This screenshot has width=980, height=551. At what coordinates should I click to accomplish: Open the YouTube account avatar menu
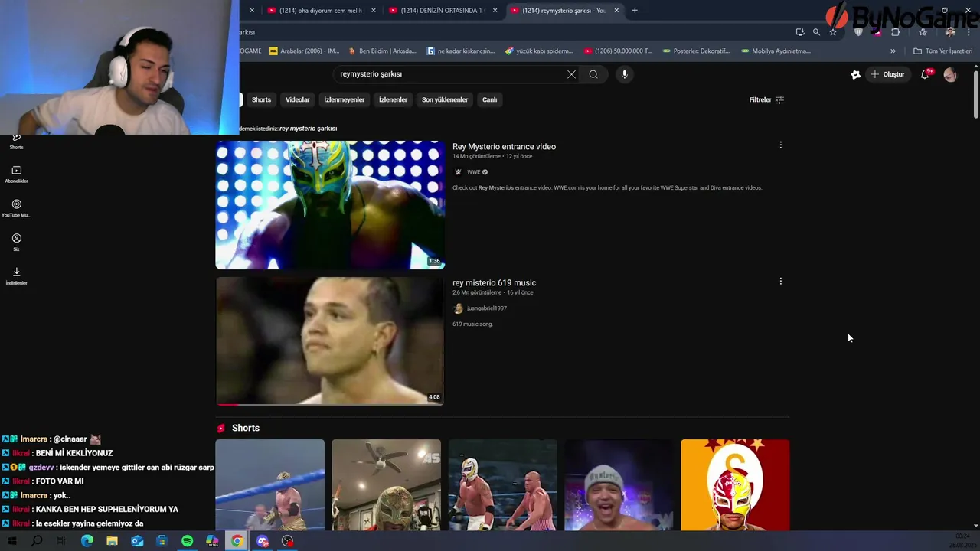(950, 74)
